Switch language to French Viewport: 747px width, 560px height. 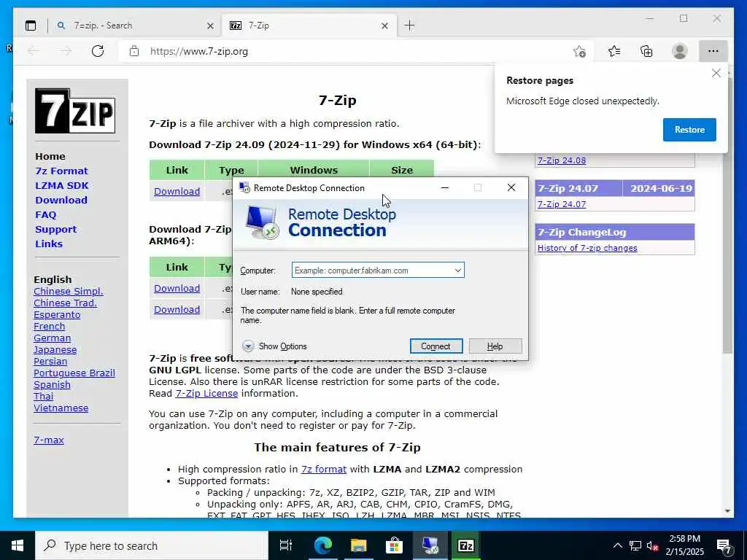coord(49,326)
